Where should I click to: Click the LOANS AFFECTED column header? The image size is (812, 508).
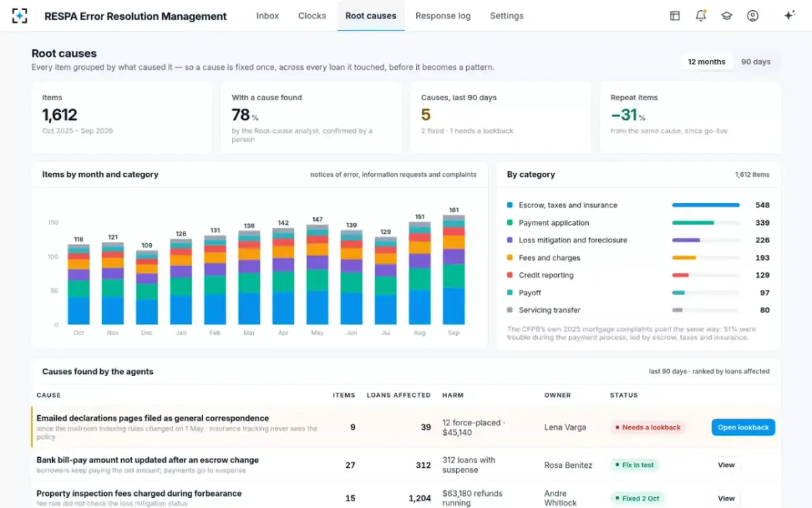[399, 395]
